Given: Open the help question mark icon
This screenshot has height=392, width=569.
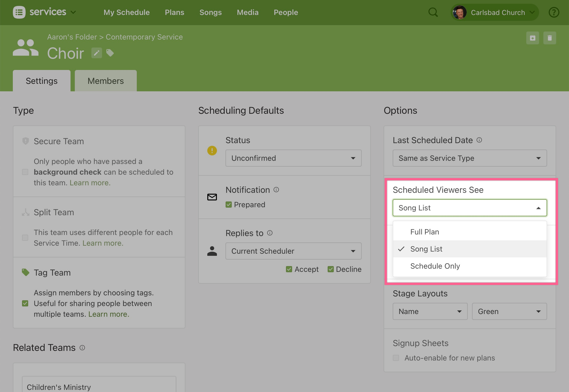Looking at the screenshot, I should click(x=554, y=12).
